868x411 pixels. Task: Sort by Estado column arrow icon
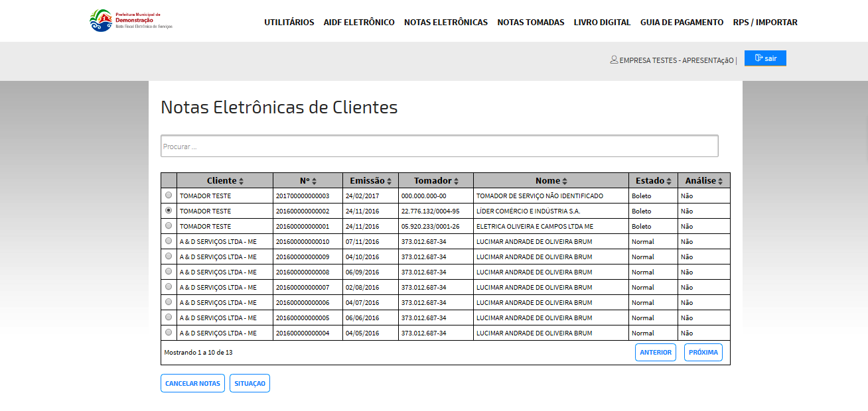click(x=669, y=181)
